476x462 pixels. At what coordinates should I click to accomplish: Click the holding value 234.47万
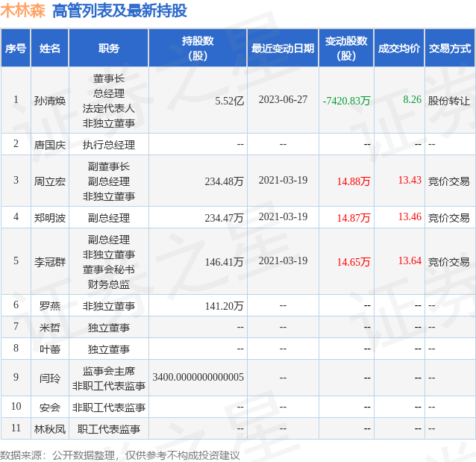click(224, 218)
